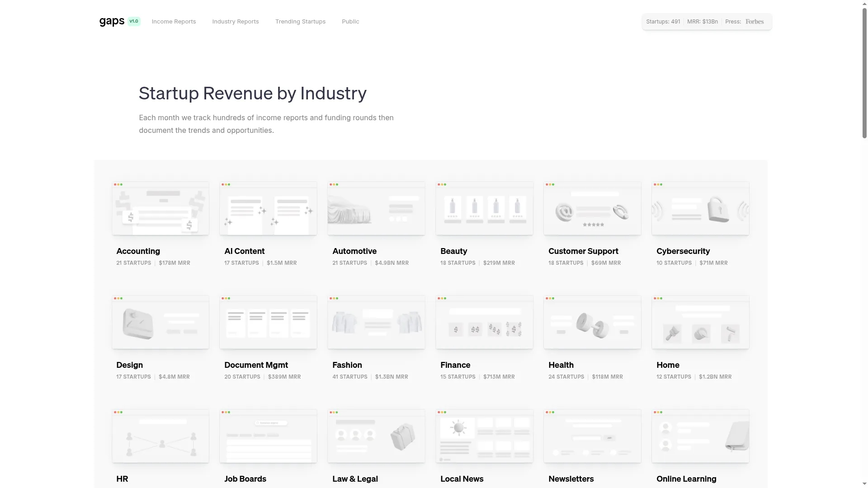Screen dimensions: 868x488
Task: Click the Cybersecurity title link
Action: coord(683,251)
